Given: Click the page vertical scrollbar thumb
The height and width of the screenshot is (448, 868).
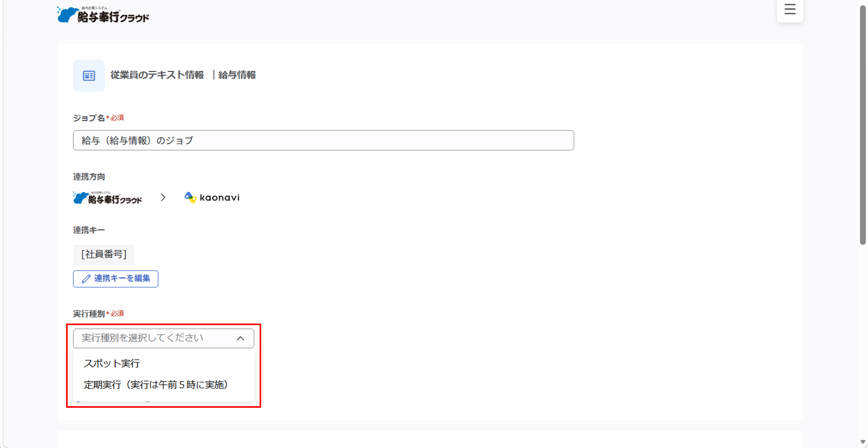Looking at the screenshot, I should click(x=863, y=125).
